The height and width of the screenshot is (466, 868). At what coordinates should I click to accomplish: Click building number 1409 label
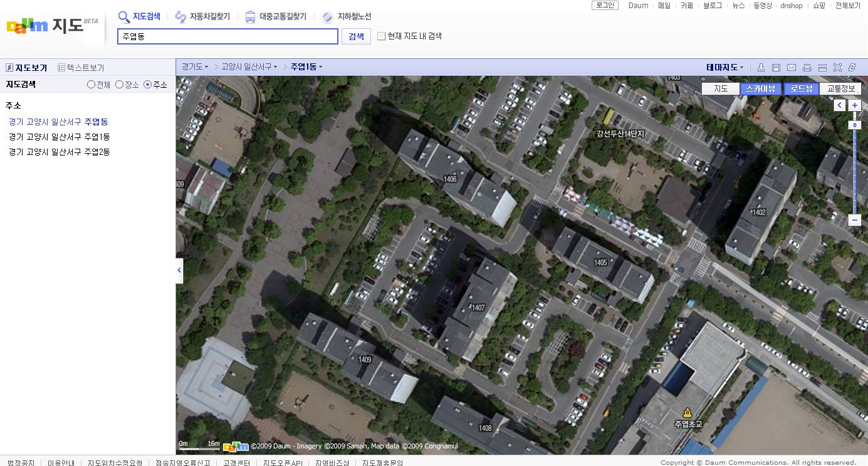click(365, 360)
